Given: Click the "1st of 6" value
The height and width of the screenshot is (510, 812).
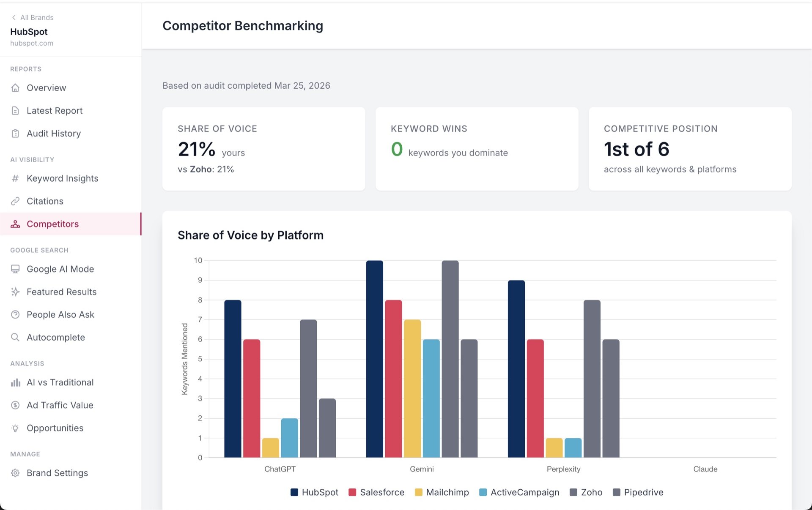Looking at the screenshot, I should 636,149.
